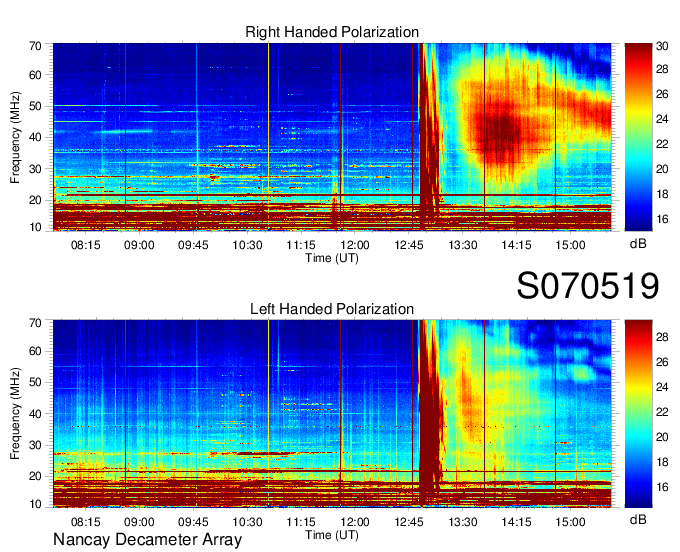Click the 24 dB value on Right Handed color bar

(662, 119)
